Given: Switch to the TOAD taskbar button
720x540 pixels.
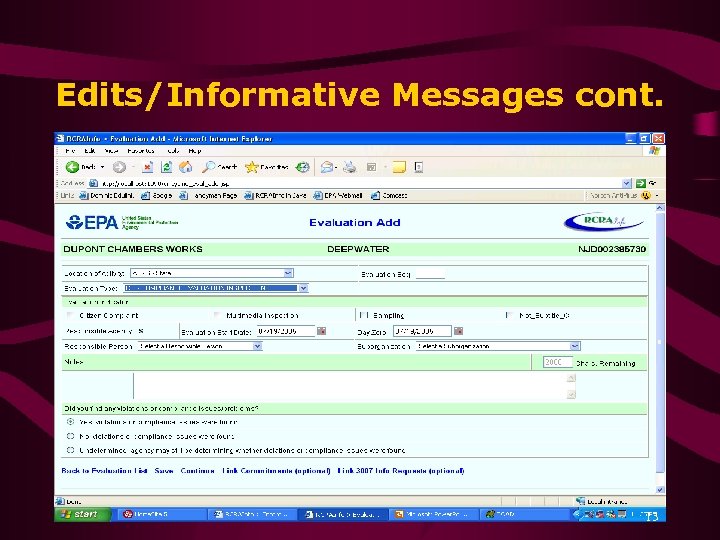Looking at the screenshot, I should pos(523,514).
